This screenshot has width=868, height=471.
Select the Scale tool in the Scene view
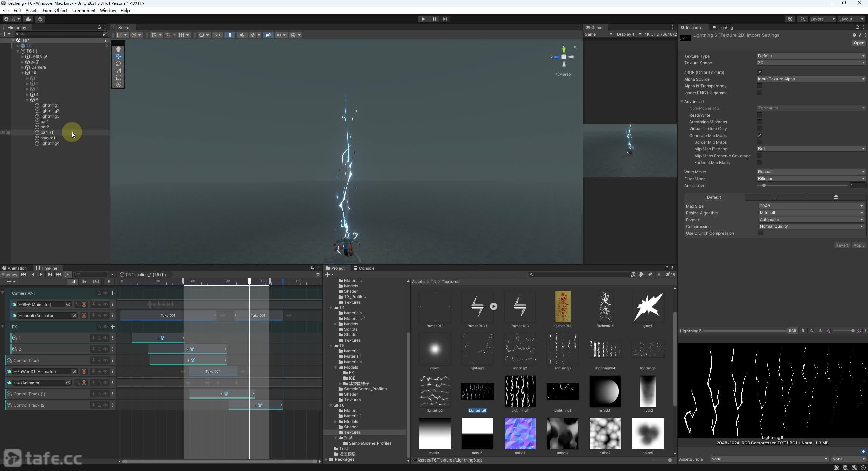click(118, 70)
